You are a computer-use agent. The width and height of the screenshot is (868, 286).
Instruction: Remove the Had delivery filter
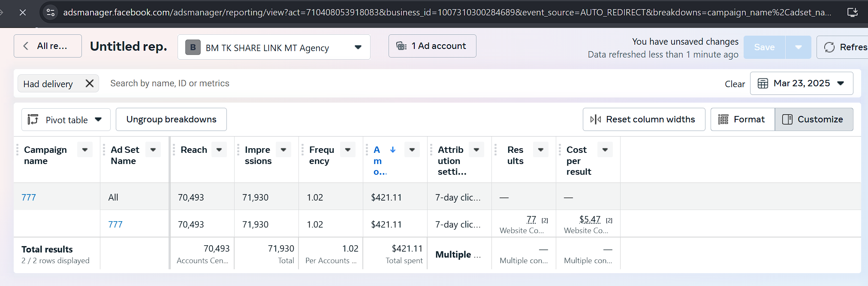90,83
